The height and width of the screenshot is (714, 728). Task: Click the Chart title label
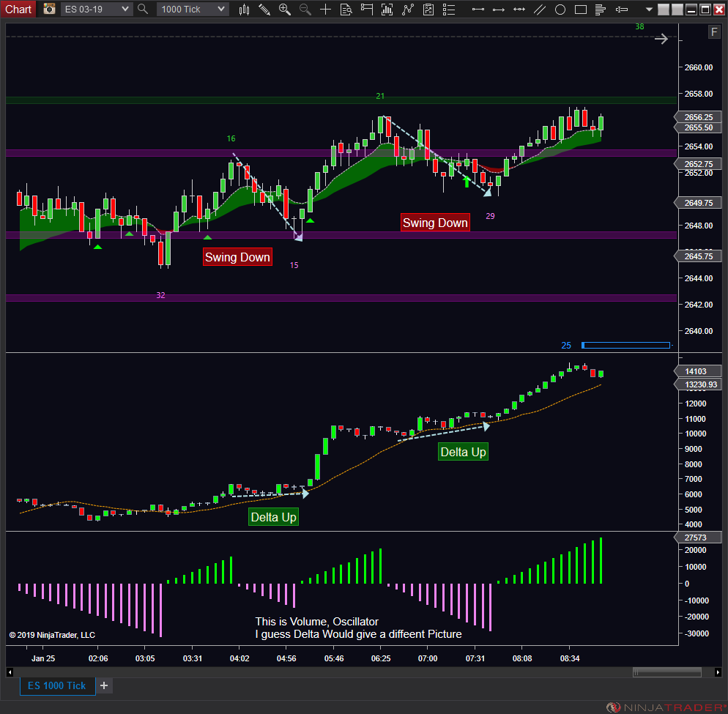pyautogui.click(x=18, y=10)
